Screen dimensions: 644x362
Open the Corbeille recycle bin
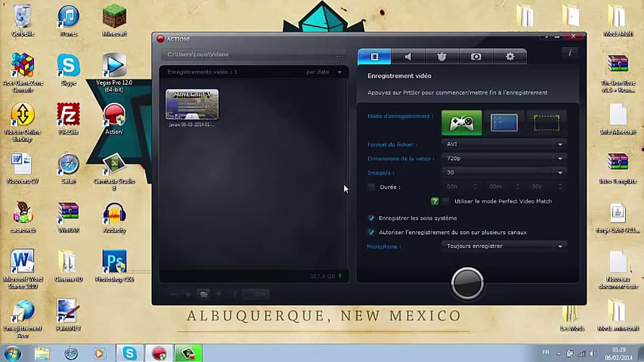pyautogui.click(x=23, y=21)
